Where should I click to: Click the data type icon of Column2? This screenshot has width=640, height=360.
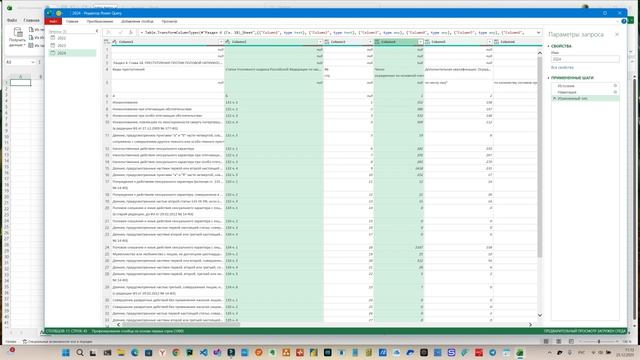(x=228, y=42)
